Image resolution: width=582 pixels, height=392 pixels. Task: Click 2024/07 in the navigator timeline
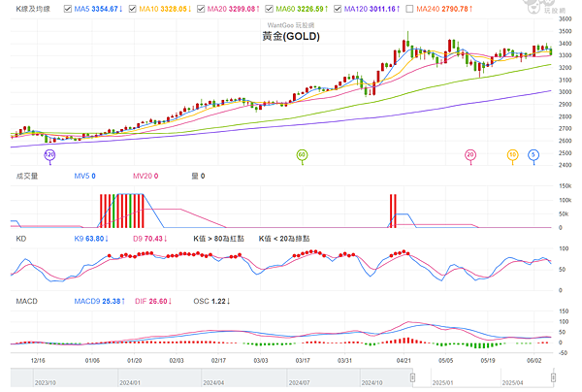click(x=299, y=382)
